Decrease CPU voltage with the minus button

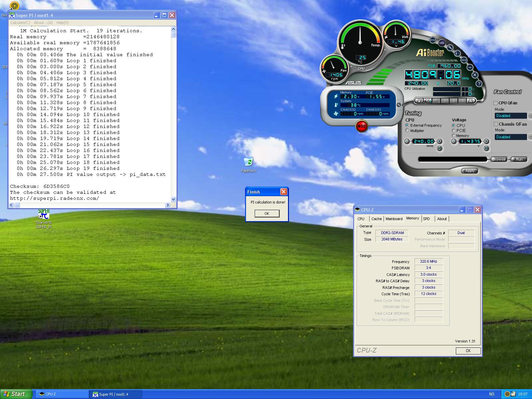pyautogui.click(x=454, y=141)
